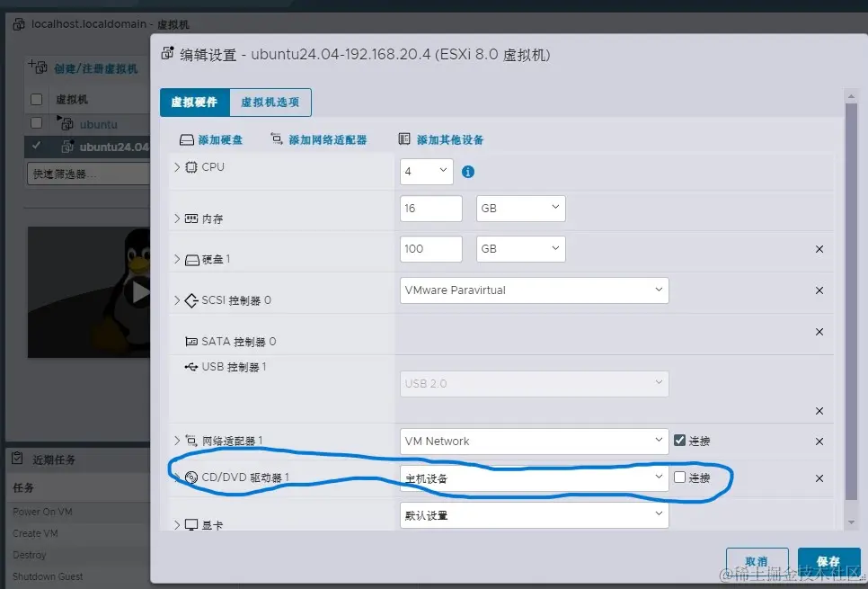Screen dimensions: 868x589
Task: Click the Save button
Action: pos(828,561)
